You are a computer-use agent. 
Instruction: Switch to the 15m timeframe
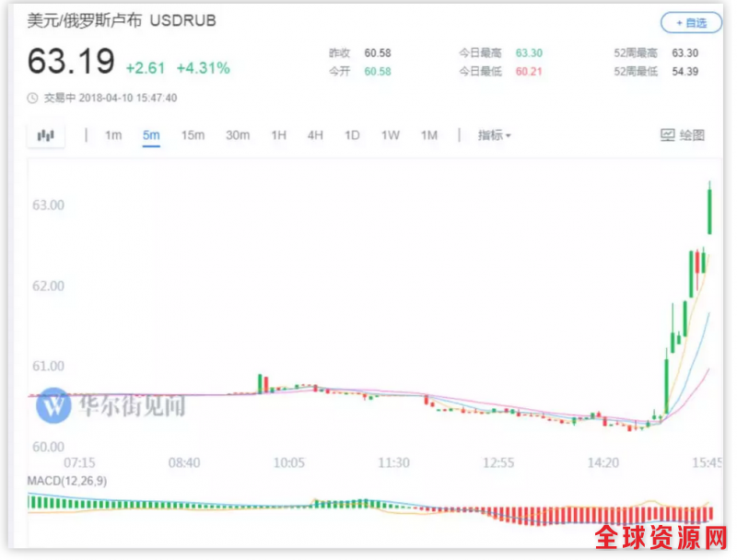tap(193, 135)
